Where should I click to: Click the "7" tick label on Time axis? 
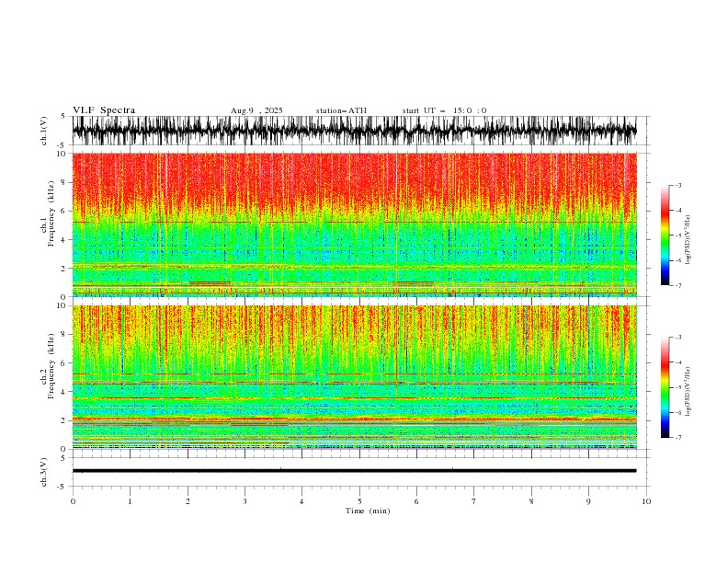click(x=474, y=501)
